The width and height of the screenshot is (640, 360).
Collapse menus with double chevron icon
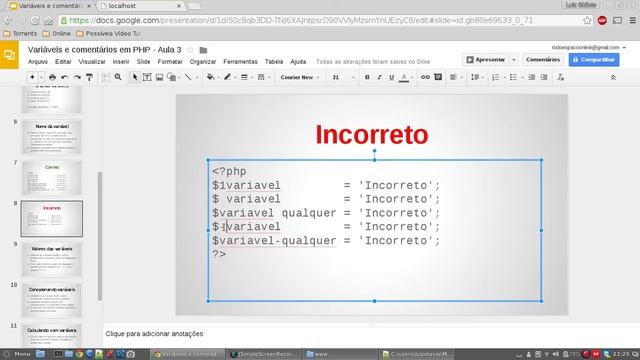point(613,77)
